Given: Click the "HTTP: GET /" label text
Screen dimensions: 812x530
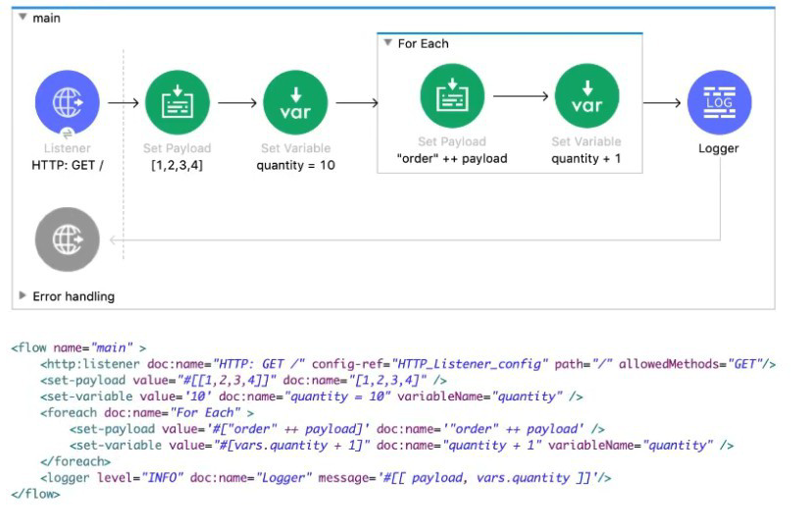Looking at the screenshot, I should [x=67, y=165].
